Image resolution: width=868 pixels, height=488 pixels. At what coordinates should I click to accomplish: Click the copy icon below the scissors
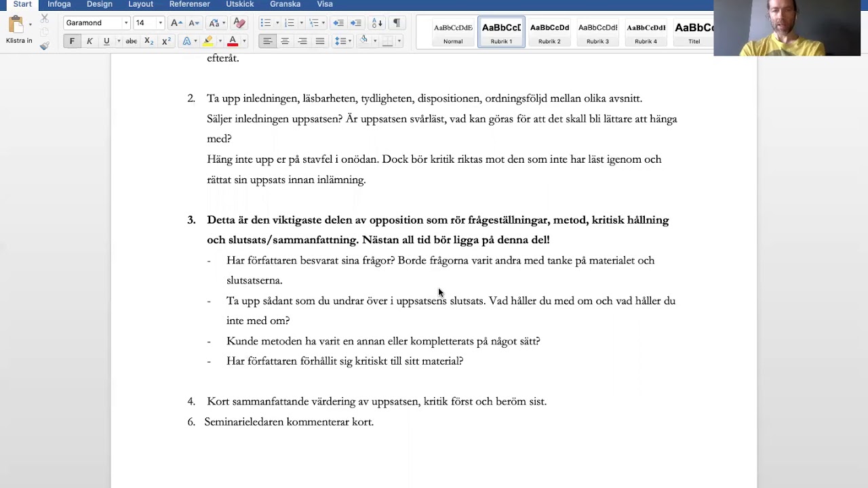[x=44, y=32]
